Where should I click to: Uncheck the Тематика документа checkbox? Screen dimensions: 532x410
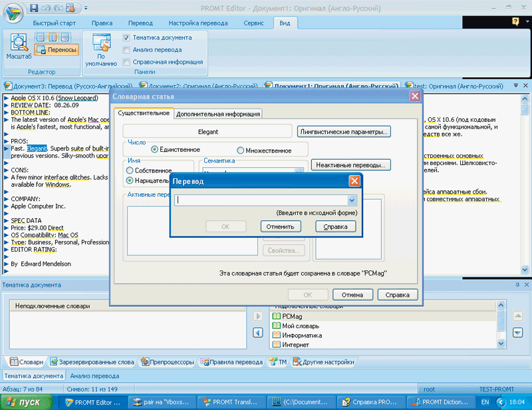tap(126, 38)
